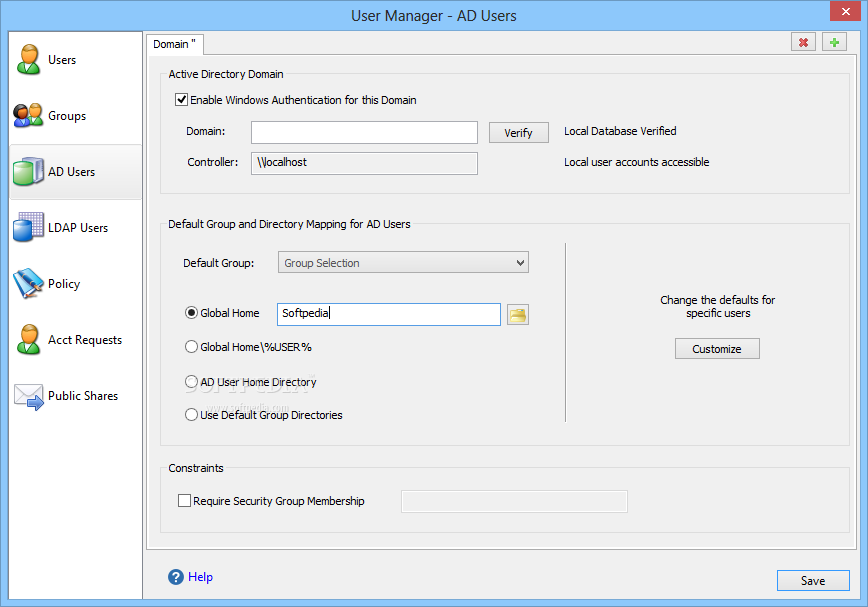Viewport: 868px width, 607px height.
Task: Expand the Default Group selection dropdown
Action: pyautogui.click(x=403, y=262)
